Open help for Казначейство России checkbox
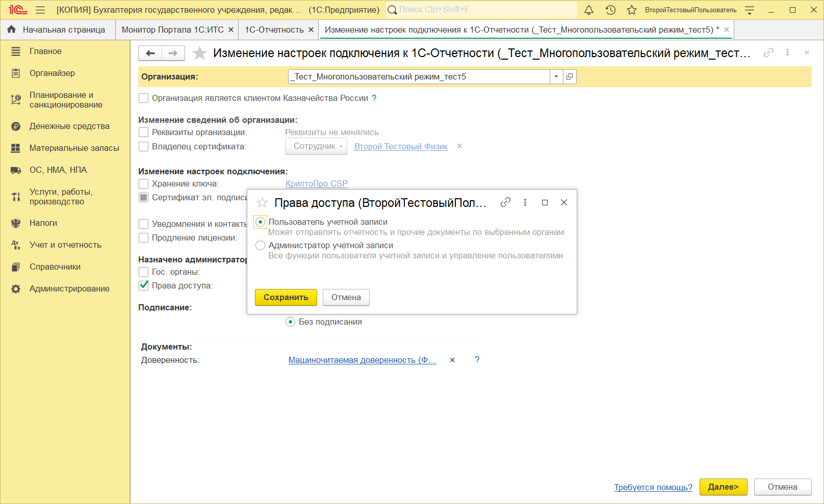 [x=374, y=98]
